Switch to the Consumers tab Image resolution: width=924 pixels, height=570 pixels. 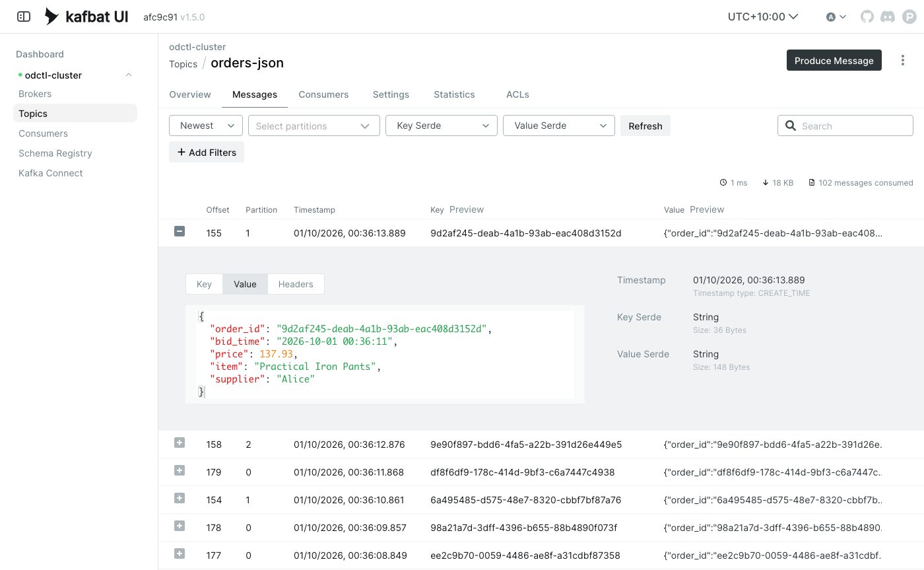(x=323, y=94)
